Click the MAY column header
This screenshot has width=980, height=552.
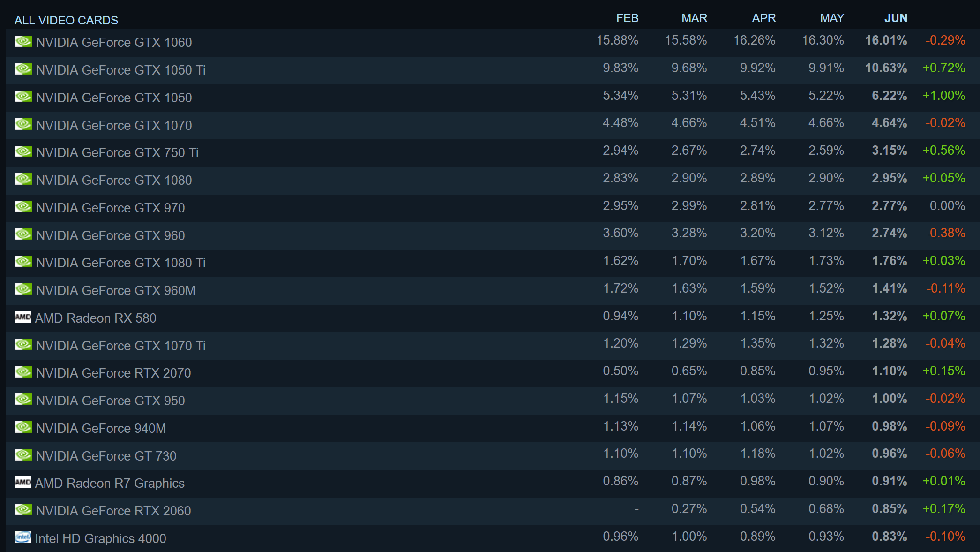coord(832,18)
